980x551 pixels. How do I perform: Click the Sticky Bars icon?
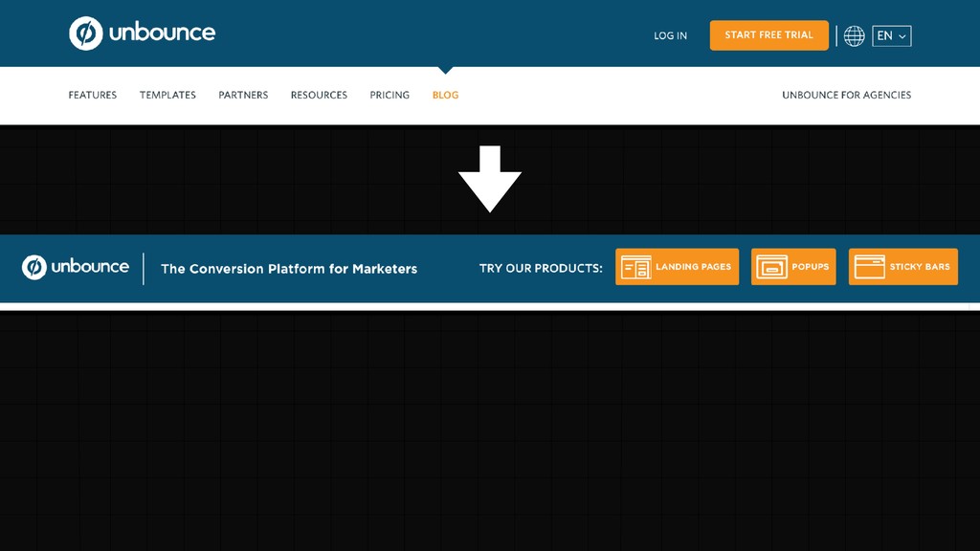(x=869, y=267)
